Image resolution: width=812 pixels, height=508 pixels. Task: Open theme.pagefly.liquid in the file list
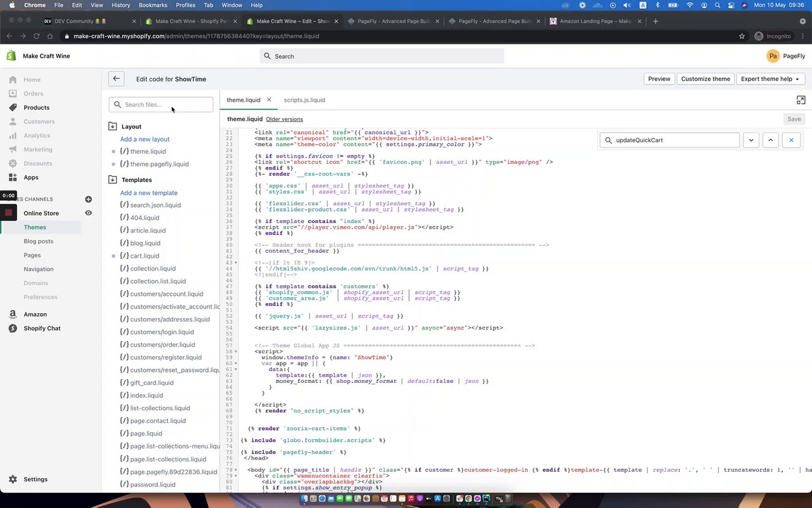point(159,164)
